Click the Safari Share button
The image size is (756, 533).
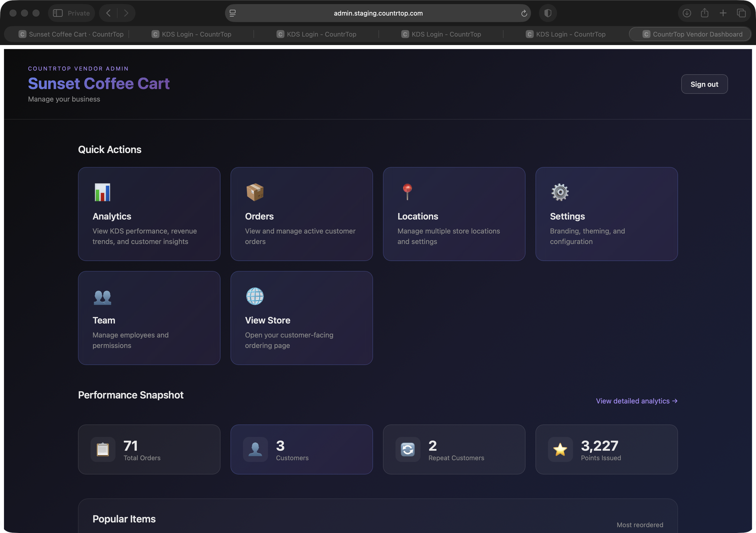pyautogui.click(x=704, y=13)
